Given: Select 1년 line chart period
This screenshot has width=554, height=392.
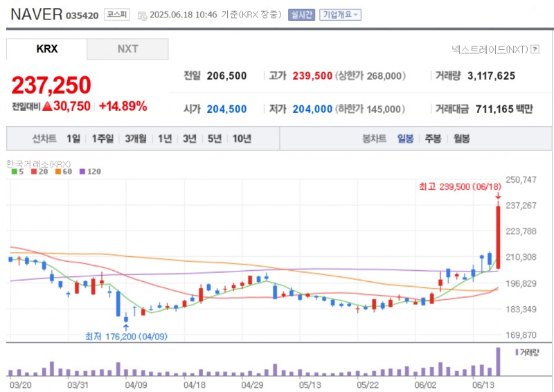Looking at the screenshot, I should point(165,139).
